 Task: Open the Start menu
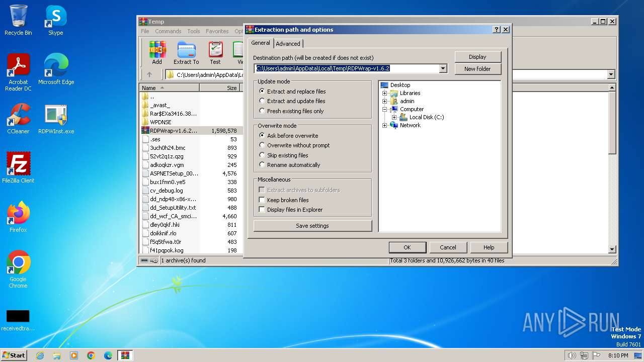tap(14, 355)
